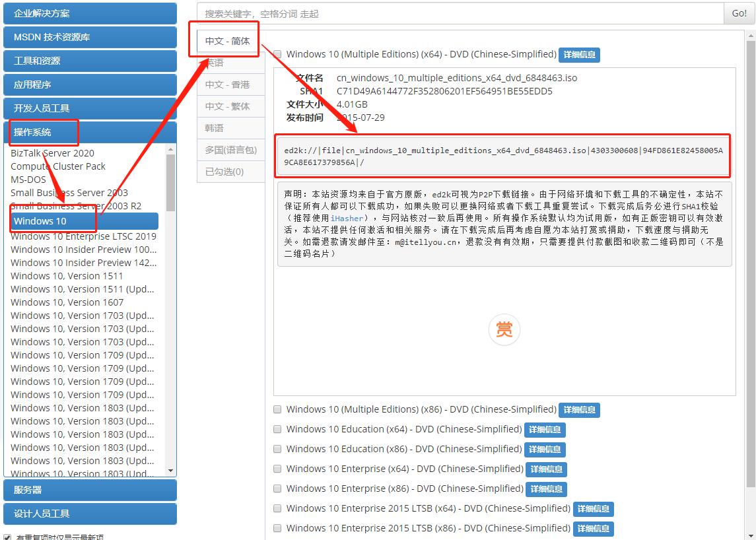Click the search keyword input field

(x=460, y=13)
